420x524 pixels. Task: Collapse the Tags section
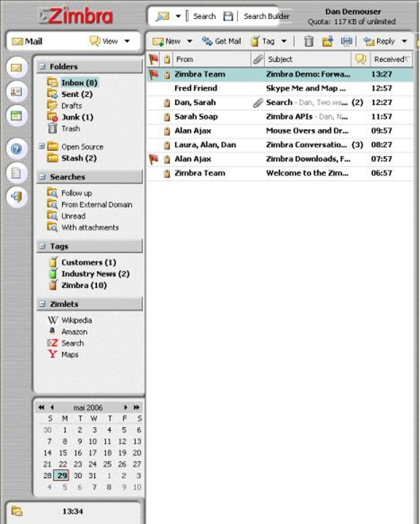click(x=42, y=246)
